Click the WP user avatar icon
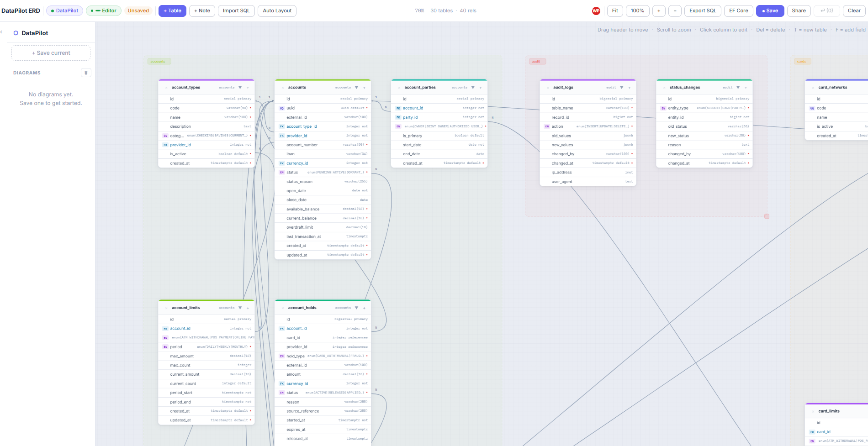Image resolution: width=868 pixels, height=446 pixels. tap(596, 10)
